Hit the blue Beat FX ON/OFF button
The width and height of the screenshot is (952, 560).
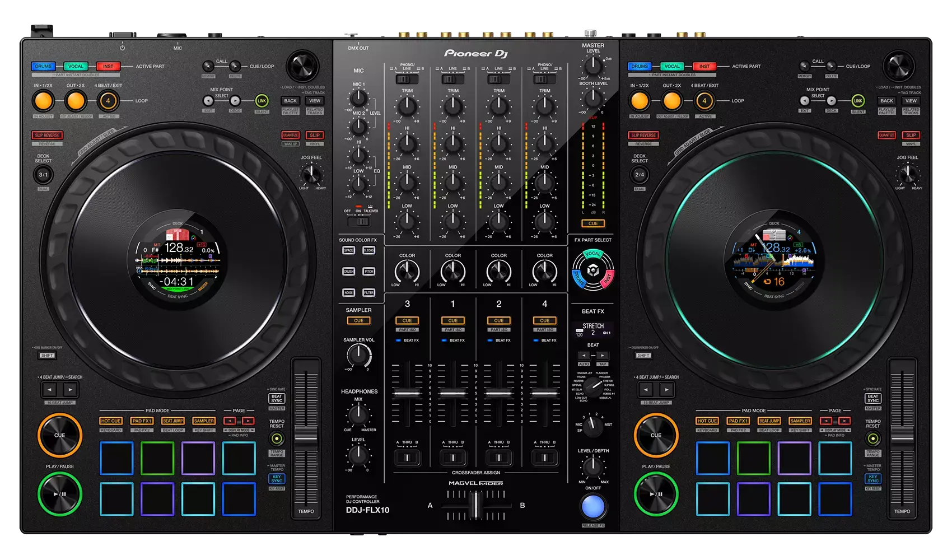tap(592, 506)
